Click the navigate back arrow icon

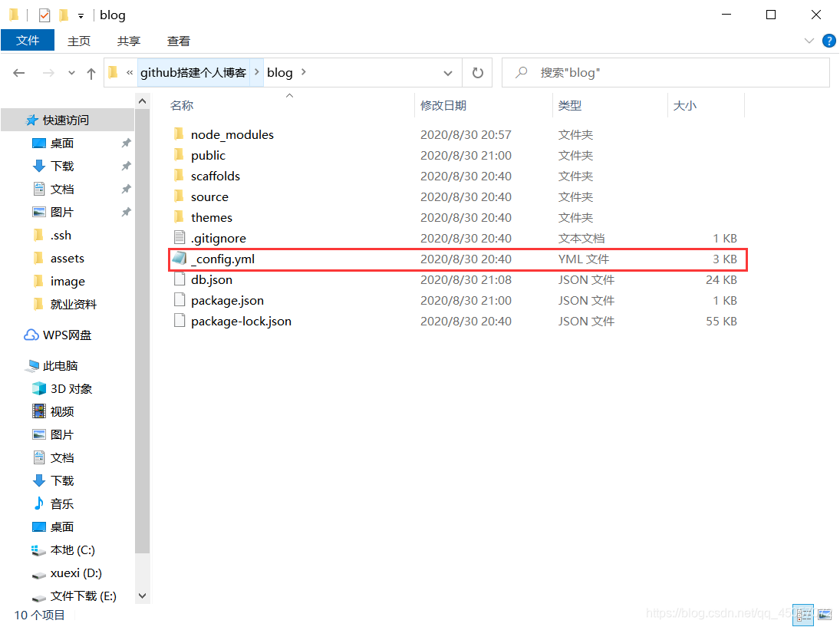18,72
